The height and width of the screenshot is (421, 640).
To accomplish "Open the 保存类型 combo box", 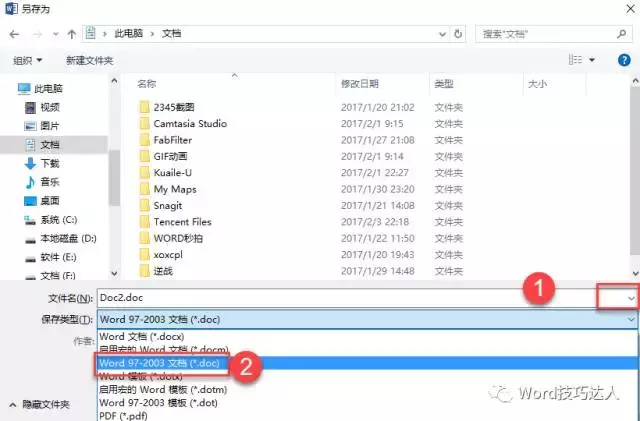I will (x=367, y=319).
